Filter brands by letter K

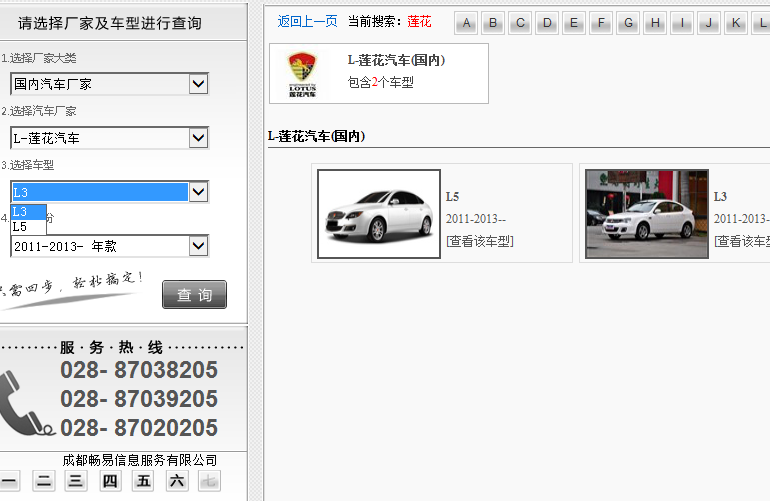coord(736,23)
